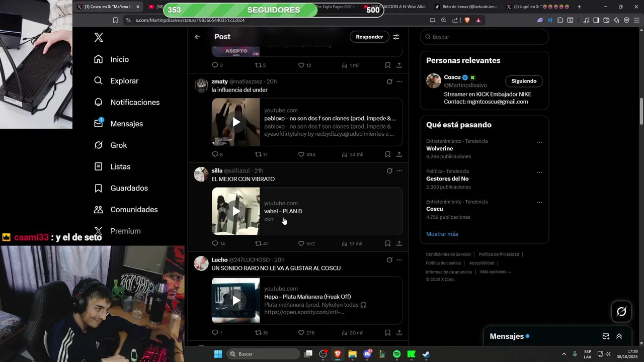Image resolution: width=644 pixels, height=362 pixels.
Task: Click Mostrar más link
Action: [x=442, y=234]
